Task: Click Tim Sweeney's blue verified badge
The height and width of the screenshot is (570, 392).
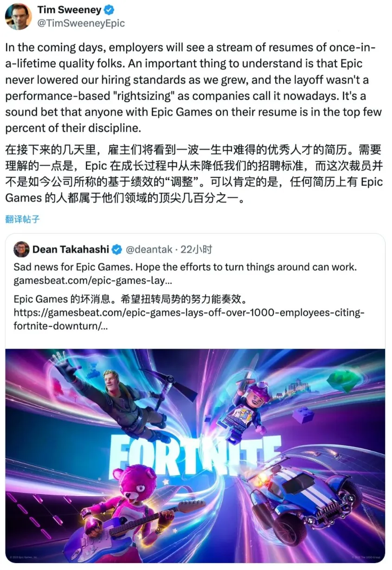Action: tap(109, 10)
